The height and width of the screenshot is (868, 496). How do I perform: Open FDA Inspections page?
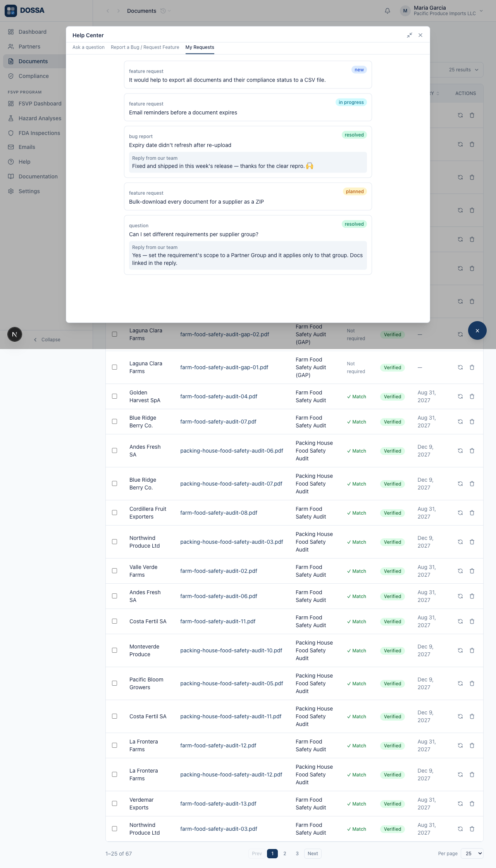pos(39,133)
